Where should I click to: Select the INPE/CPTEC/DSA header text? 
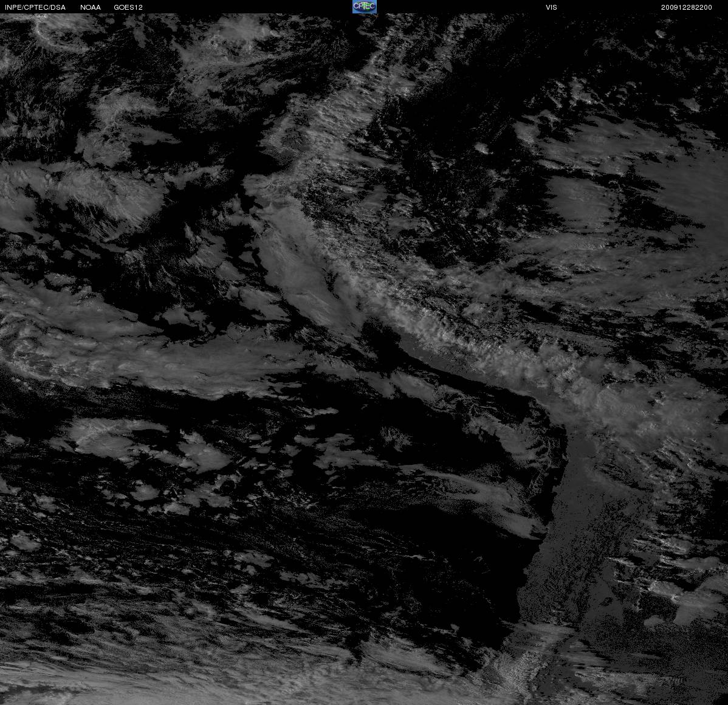35,7
